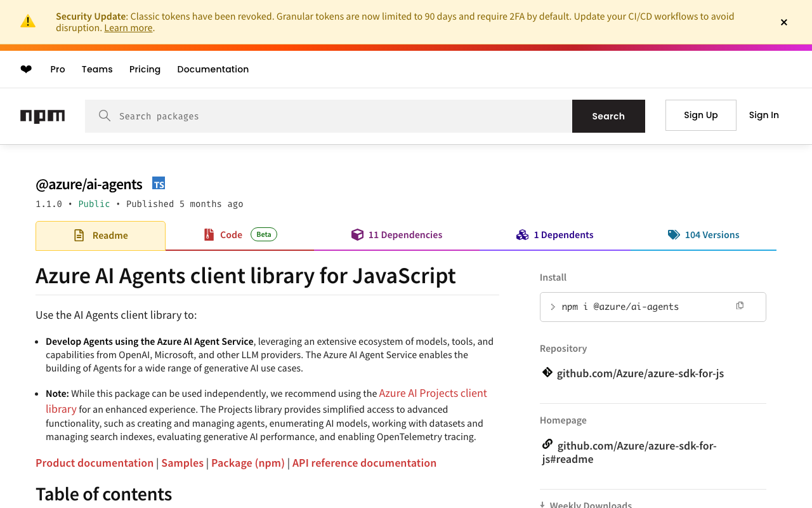Image resolution: width=812 pixels, height=508 pixels.
Task: Click the npm heart icon
Action: click(26, 69)
